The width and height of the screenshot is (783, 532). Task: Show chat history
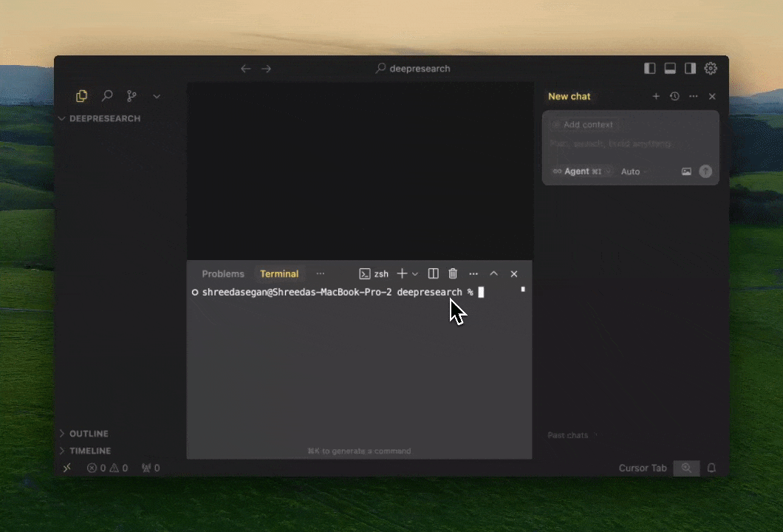(x=674, y=96)
